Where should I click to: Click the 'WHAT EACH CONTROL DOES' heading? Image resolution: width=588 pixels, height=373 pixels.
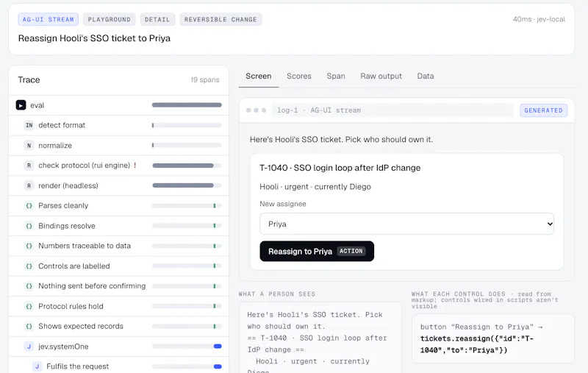[x=458, y=294]
